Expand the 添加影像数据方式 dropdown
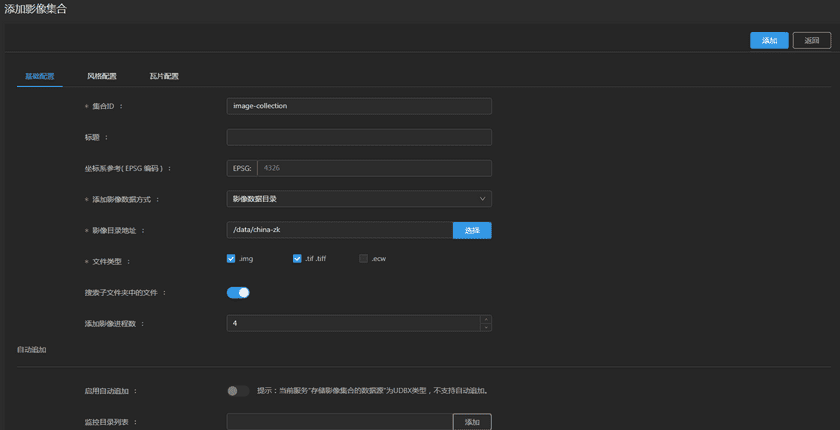This screenshot has width=840, height=430. (359, 199)
